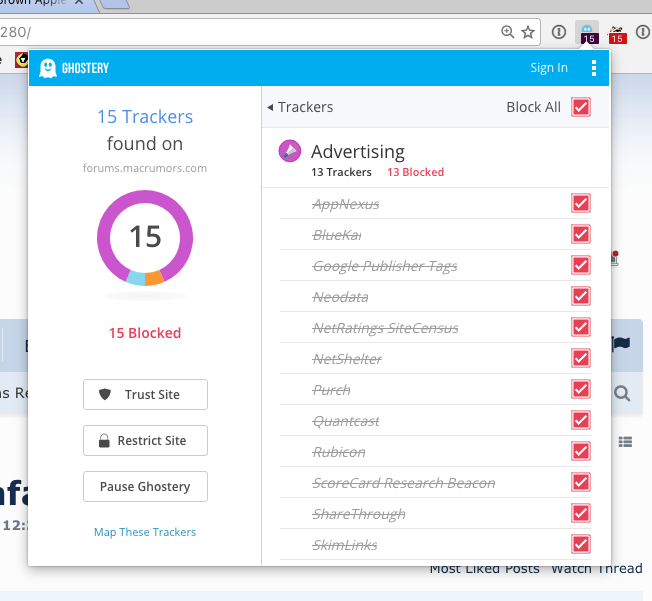Click the list view icon on forum page
Image resolution: width=652 pixels, height=601 pixels.
click(625, 442)
